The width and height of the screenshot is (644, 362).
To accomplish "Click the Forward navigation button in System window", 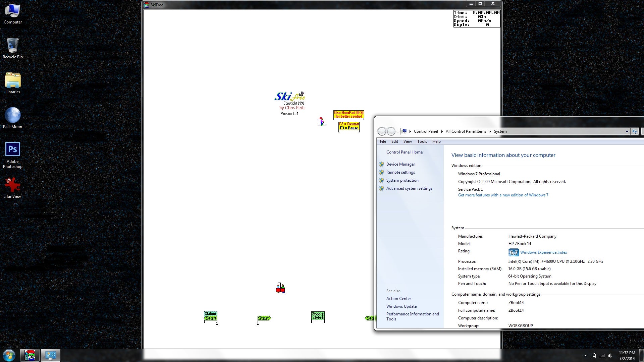I will pos(391,131).
